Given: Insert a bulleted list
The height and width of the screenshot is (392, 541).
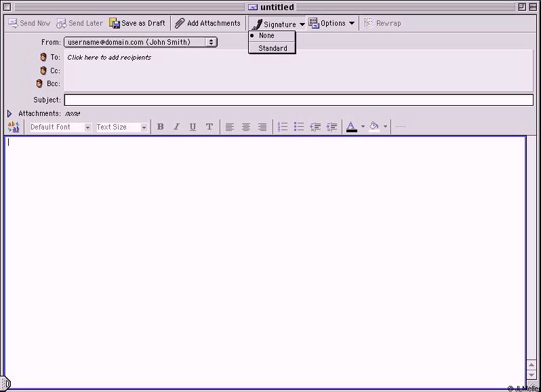Looking at the screenshot, I should click(299, 127).
